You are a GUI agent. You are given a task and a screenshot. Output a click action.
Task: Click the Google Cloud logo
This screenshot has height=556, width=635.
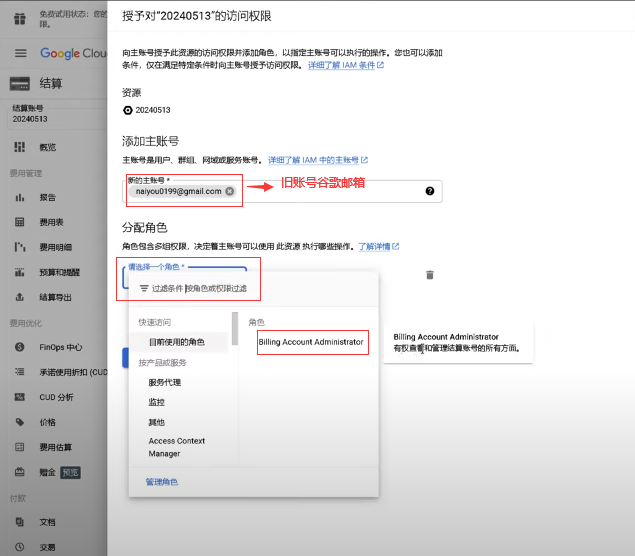tap(73, 53)
